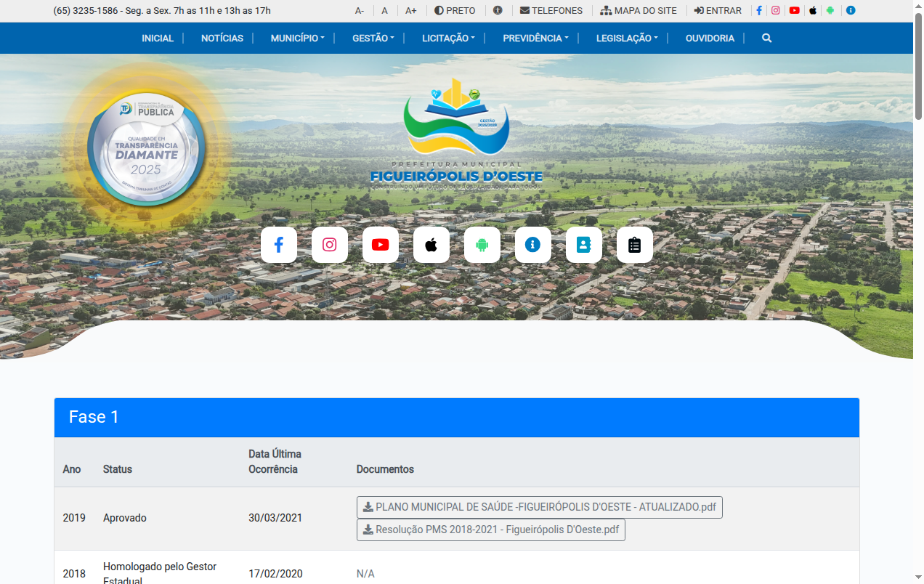The width and height of the screenshot is (924, 584).
Task: Open Facebook icon in top bar
Action: [759, 11]
